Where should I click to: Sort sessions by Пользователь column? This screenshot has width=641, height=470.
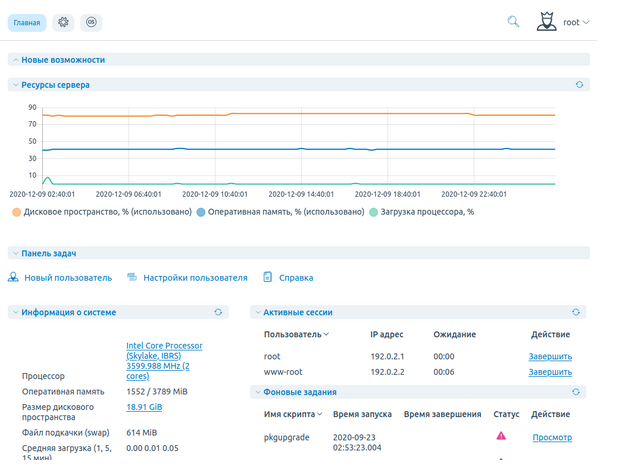296,334
